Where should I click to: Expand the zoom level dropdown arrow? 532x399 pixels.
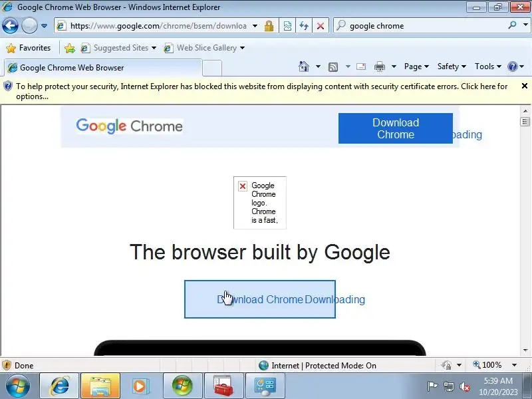514,365
